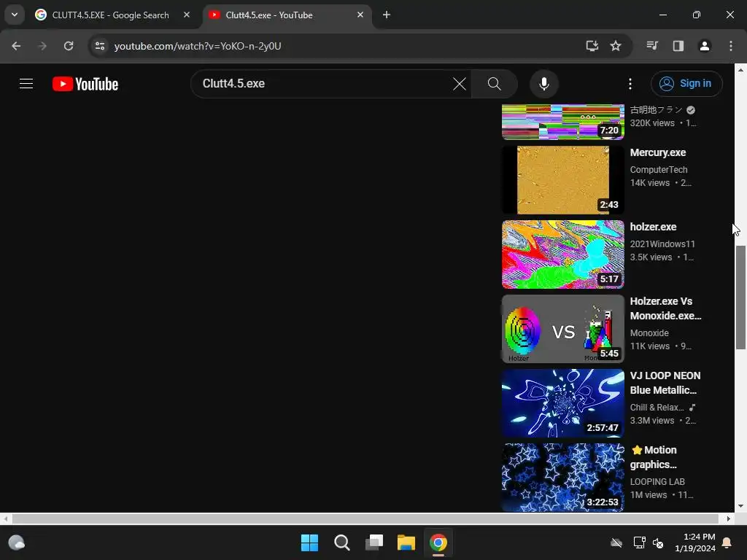The image size is (747, 560).
Task: Click the Chrome taskbar icon
Action: point(438,542)
